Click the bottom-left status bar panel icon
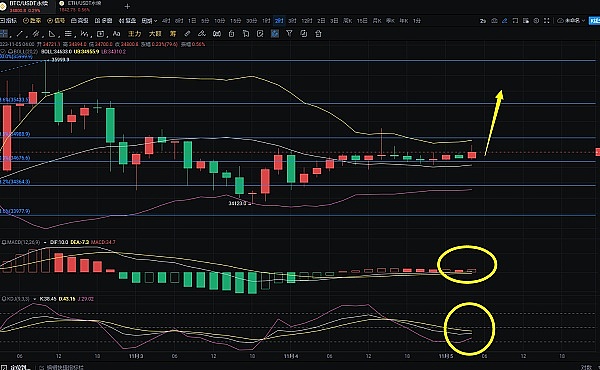 pyautogui.click(x=4, y=367)
